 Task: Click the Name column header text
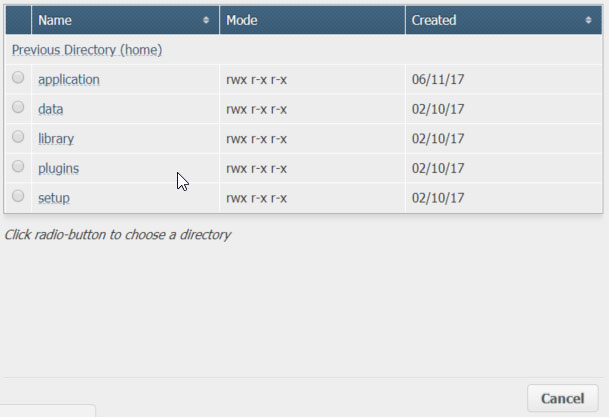[x=55, y=20]
